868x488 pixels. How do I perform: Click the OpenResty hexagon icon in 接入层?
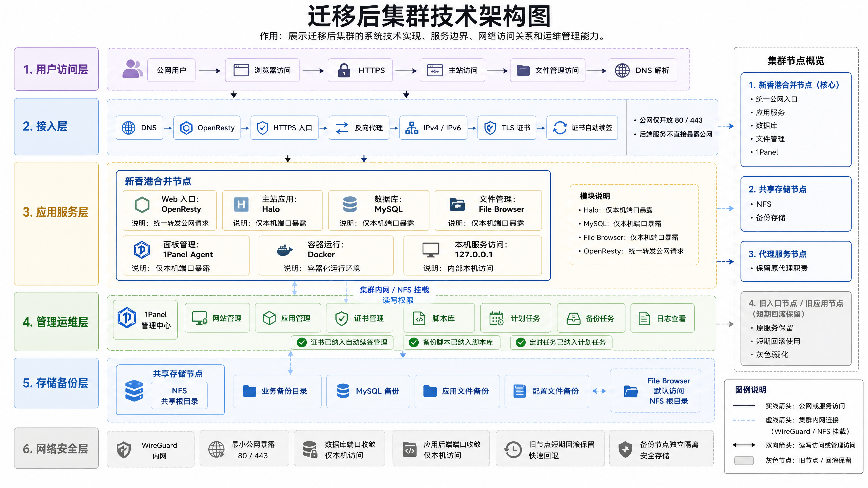coord(186,128)
